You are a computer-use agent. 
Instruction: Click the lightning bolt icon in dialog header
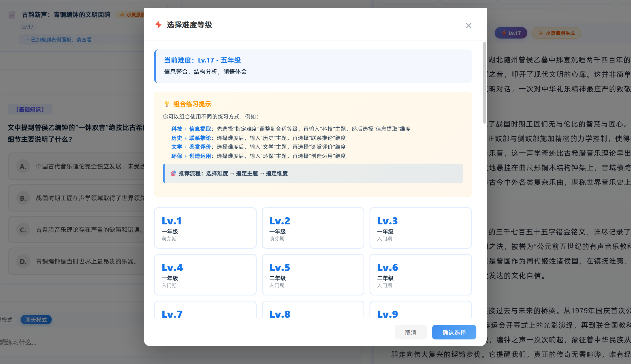click(158, 25)
